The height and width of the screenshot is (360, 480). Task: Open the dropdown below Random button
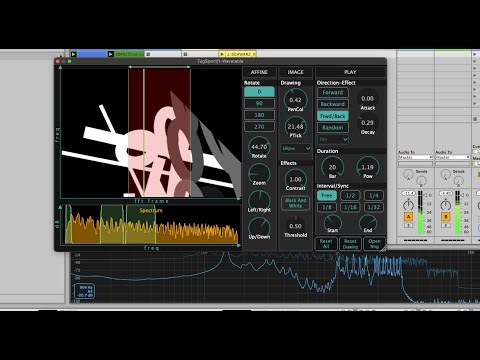333,139
